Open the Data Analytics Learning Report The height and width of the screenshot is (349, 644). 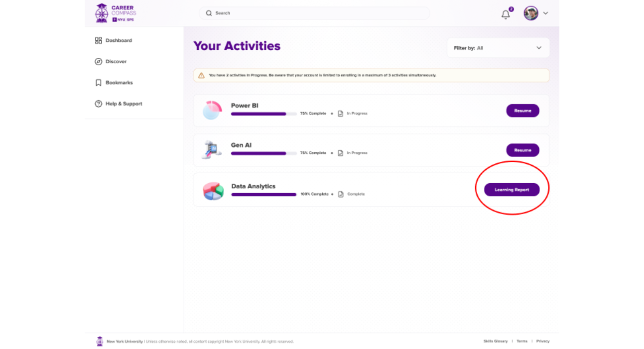(512, 190)
